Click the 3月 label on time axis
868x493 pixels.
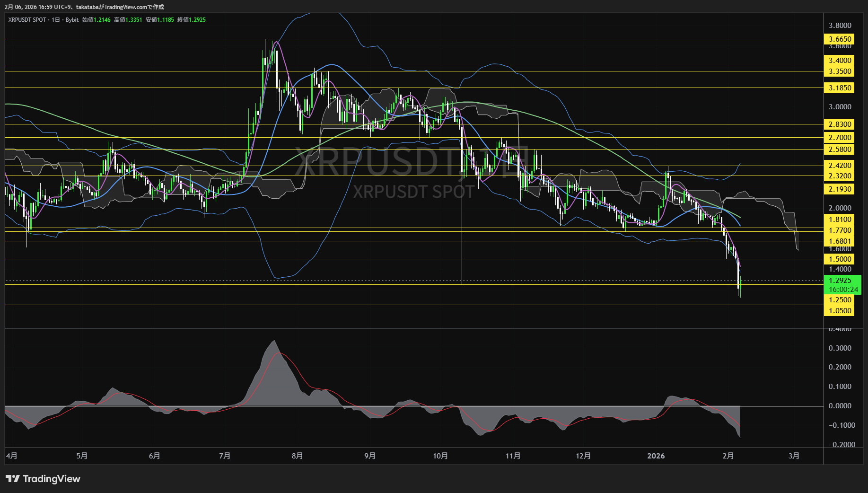[x=794, y=456]
